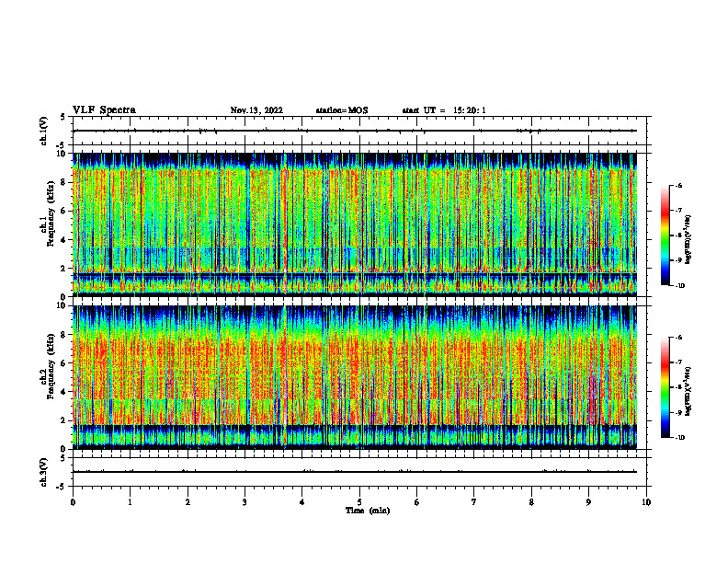Screen dimensions: 728x563
Task: Click the ch.1 color scale bar
Action: click(x=665, y=236)
